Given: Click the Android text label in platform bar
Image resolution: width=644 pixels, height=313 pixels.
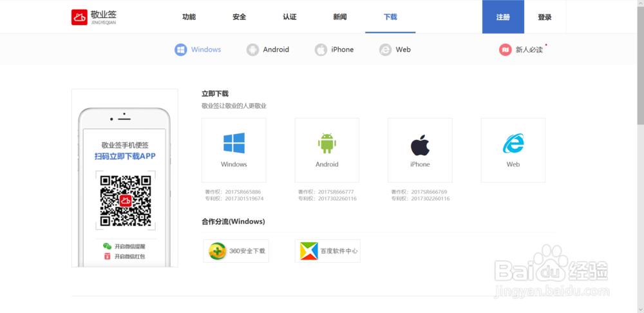Looking at the screenshot, I should click(276, 50).
